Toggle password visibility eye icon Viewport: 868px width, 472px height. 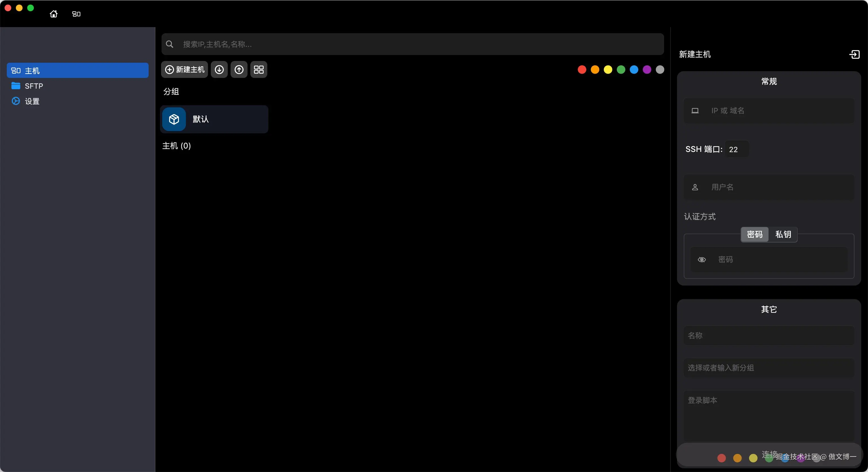coord(702,259)
